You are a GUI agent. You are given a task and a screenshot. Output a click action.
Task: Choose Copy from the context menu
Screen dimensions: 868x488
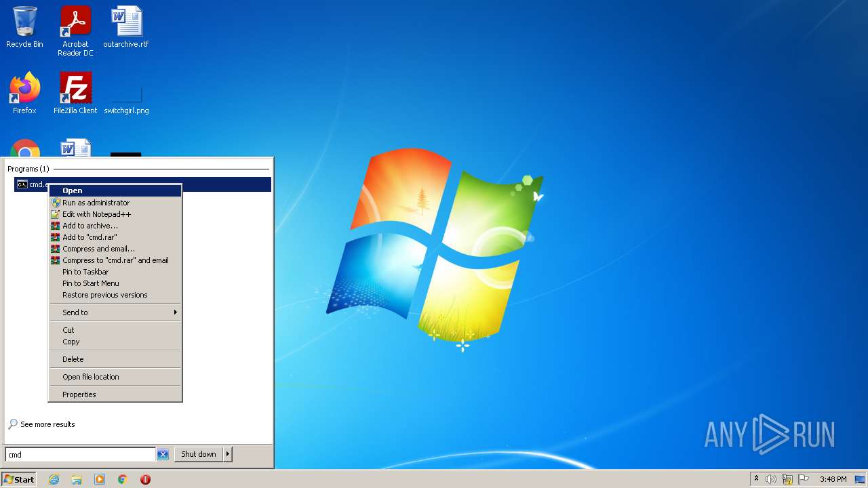115,342
